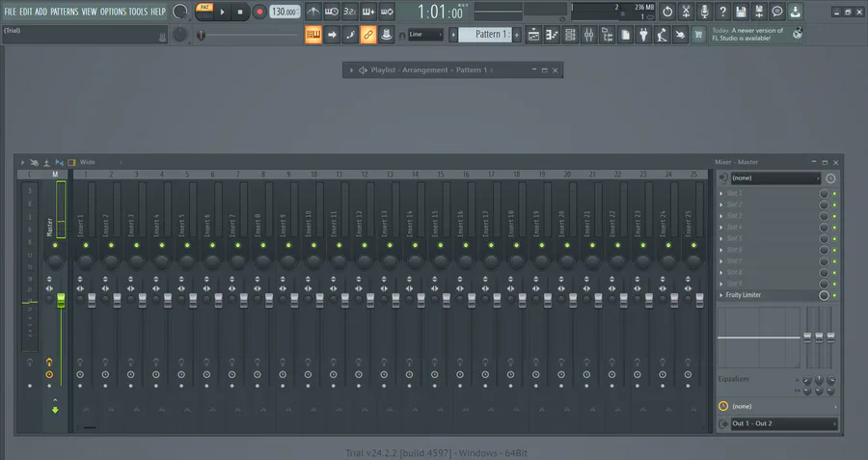Open the EDIT menu

[x=25, y=11]
